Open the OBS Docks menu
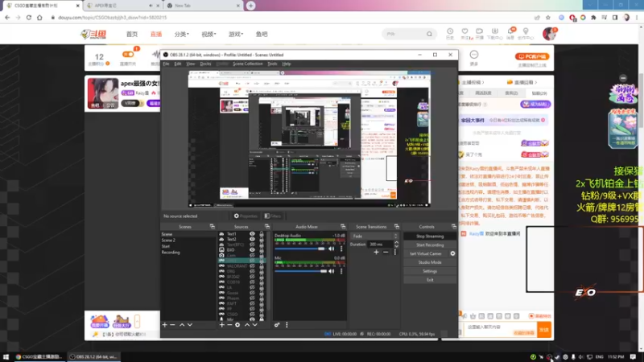Image resolution: width=644 pixels, height=362 pixels. tap(205, 64)
